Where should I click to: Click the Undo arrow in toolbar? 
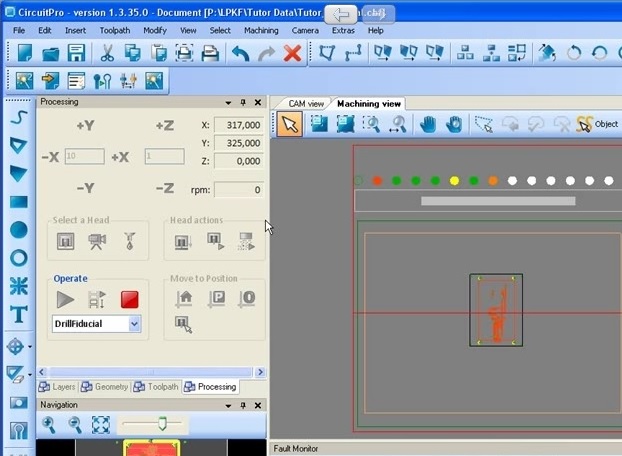click(x=240, y=53)
